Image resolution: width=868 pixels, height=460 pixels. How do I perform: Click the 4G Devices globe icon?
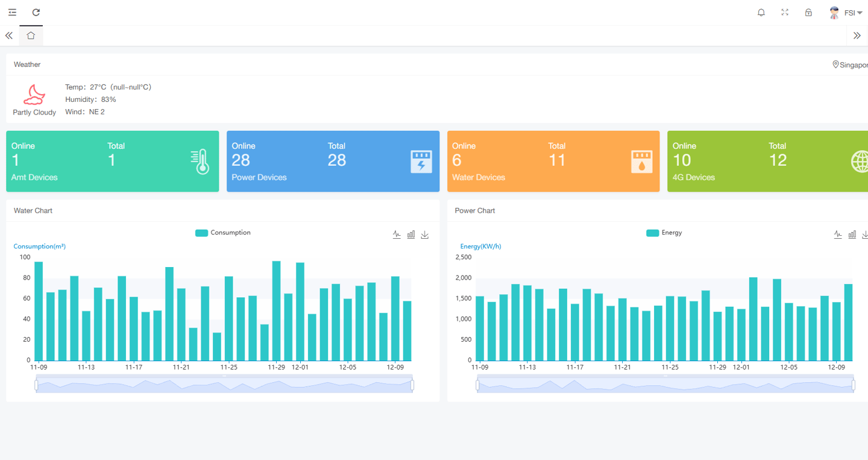click(x=860, y=162)
